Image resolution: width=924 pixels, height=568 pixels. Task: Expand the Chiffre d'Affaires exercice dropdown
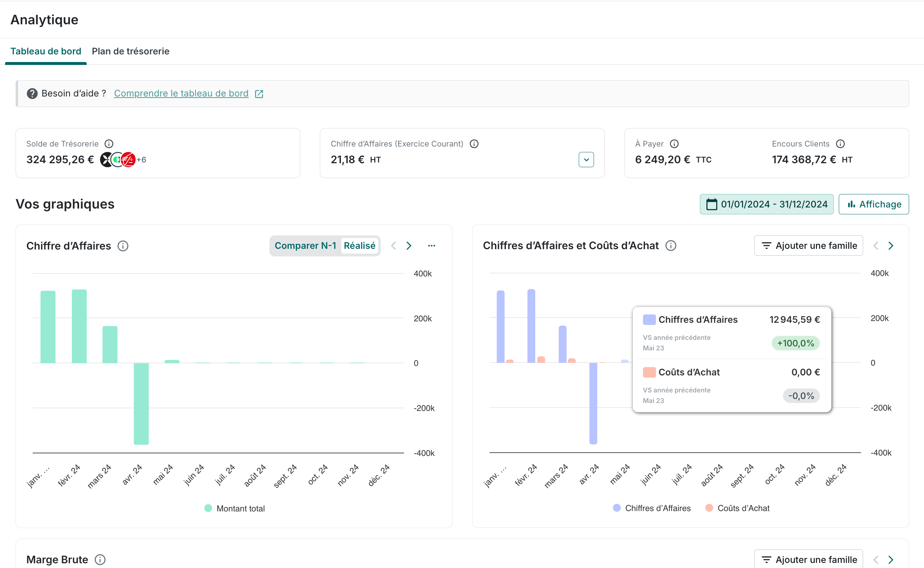pyautogui.click(x=586, y=160)
